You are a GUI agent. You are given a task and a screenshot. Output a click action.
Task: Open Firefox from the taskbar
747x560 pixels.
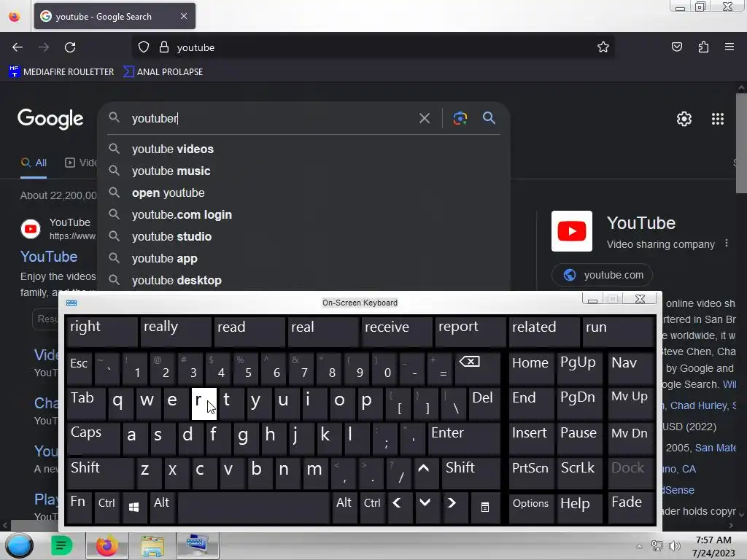(x=107, y=545)
